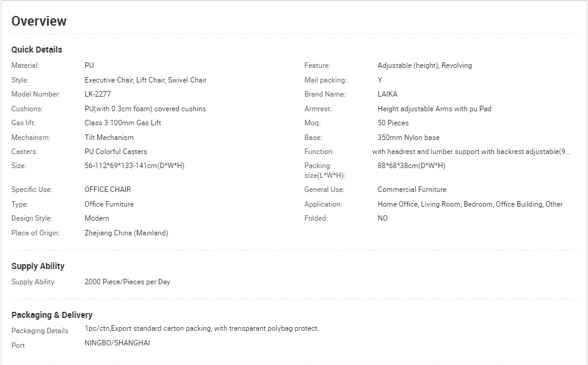
Task: Click the Application value listing Home Office
Action: coord(470,204)
